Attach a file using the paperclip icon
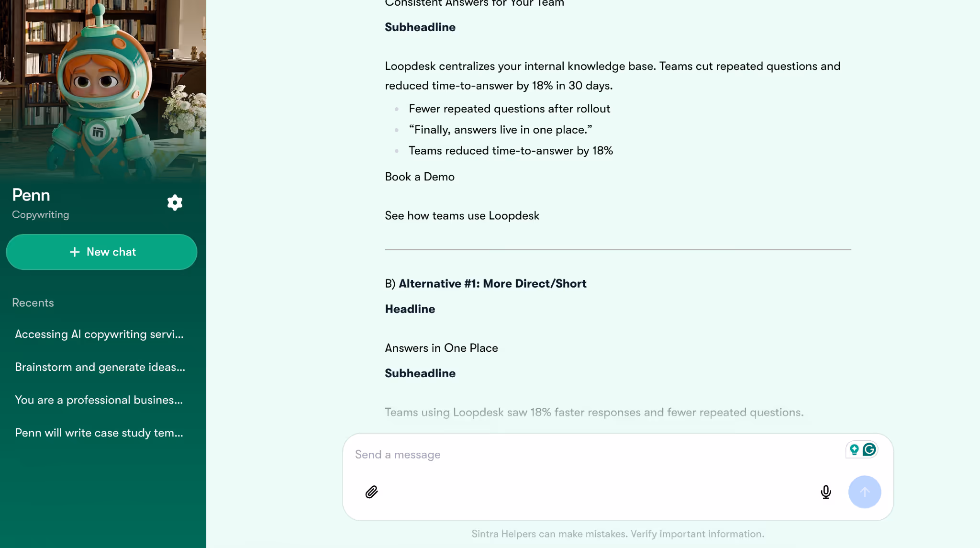This screenshot has width=980, height=548. tap(371, 492)
